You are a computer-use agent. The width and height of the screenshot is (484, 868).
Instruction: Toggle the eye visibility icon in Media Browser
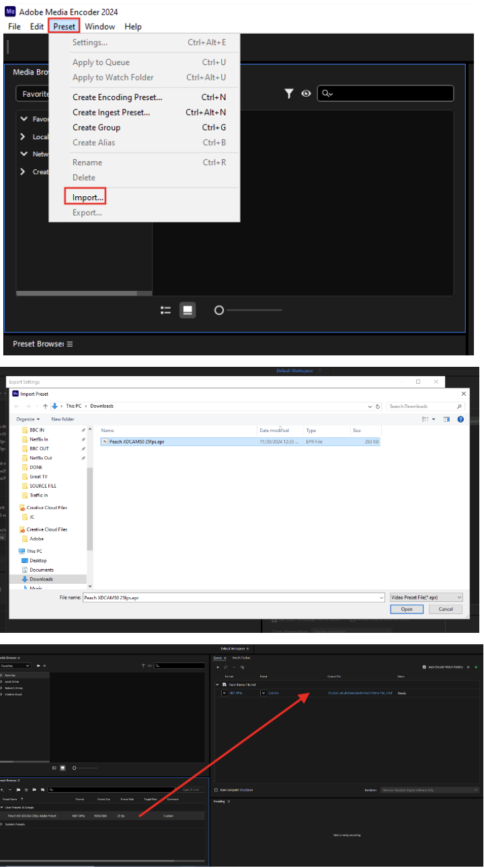tap(307, 94)
